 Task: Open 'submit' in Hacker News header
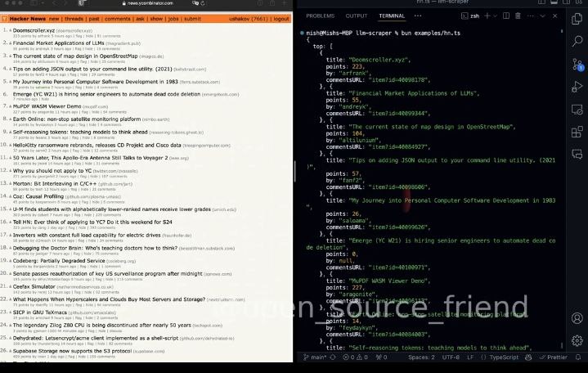point(192,19)
